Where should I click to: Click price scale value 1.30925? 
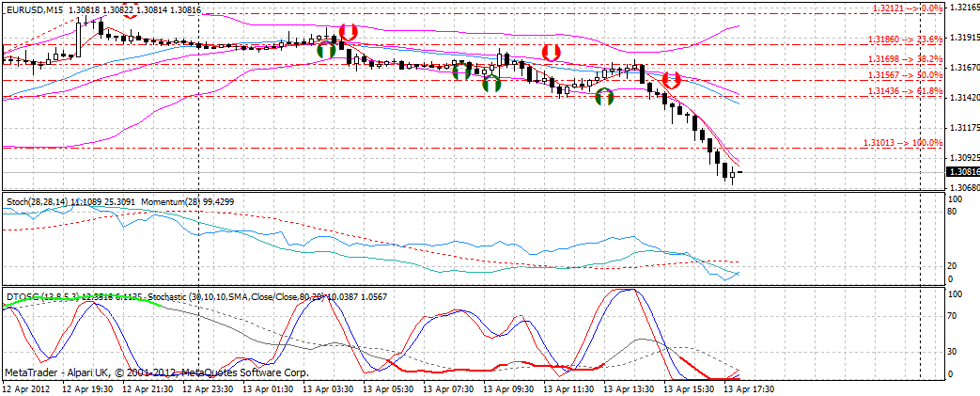click(x=963, y=158)
